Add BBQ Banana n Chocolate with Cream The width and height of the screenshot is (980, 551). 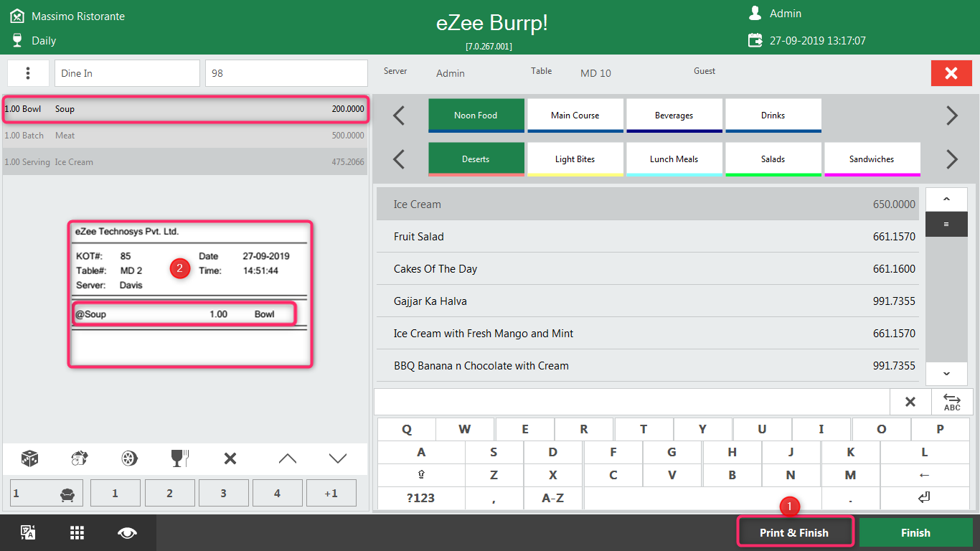(x=649, y=366)
